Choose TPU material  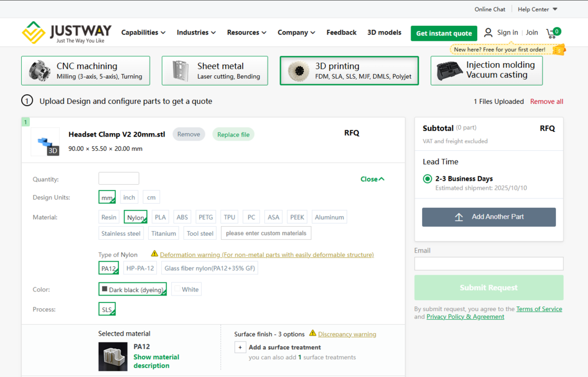tap(230, 217)
